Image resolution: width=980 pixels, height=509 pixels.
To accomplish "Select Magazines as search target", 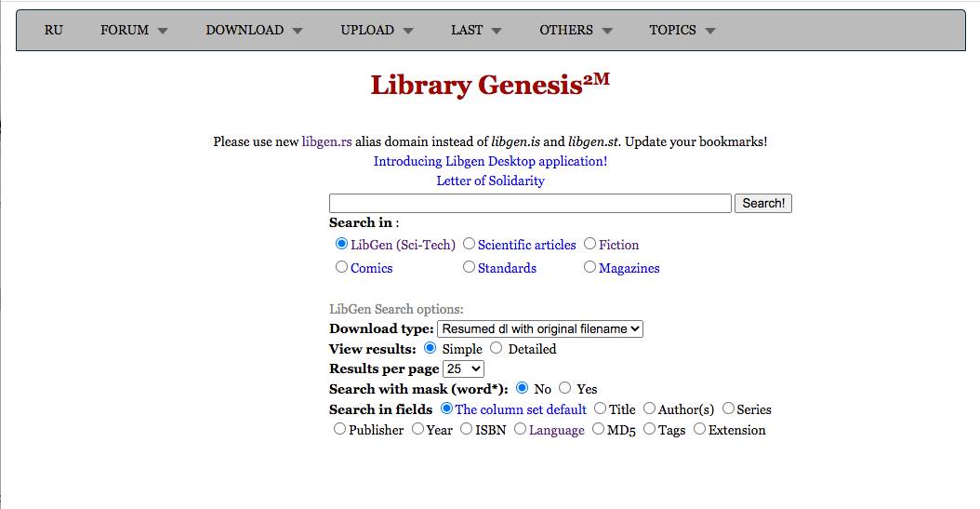I will coord(590,267).
